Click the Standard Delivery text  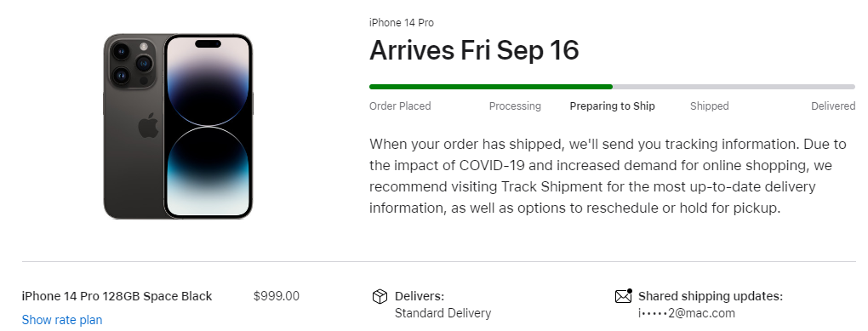tap(443, 313)
